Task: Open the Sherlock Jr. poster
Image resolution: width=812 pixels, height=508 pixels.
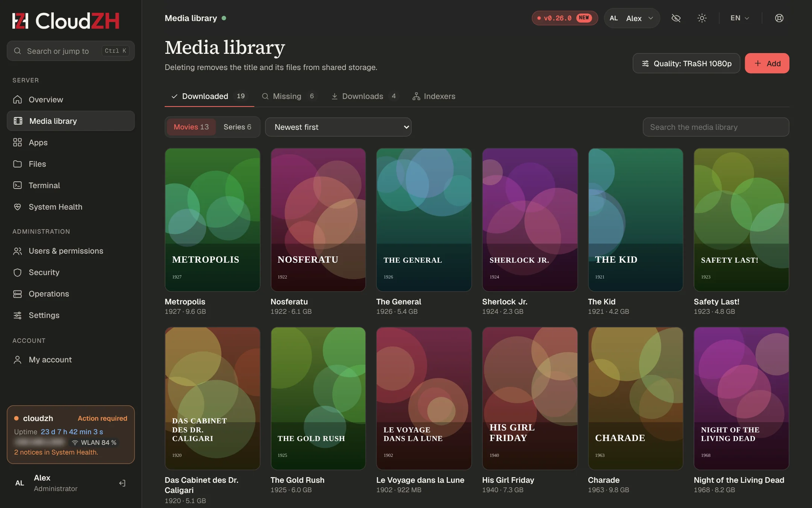Action: coord(530,220)
